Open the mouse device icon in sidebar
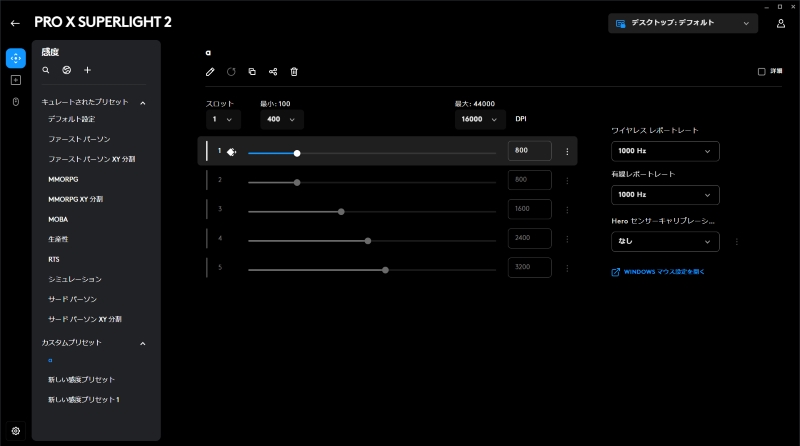 tap(16, 102)
